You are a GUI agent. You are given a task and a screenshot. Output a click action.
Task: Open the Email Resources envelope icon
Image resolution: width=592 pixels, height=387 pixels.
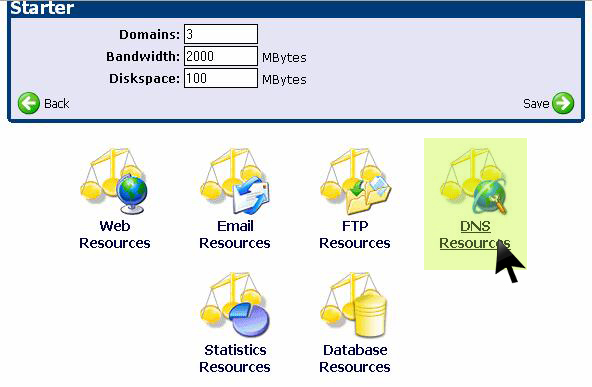(234, 181)
